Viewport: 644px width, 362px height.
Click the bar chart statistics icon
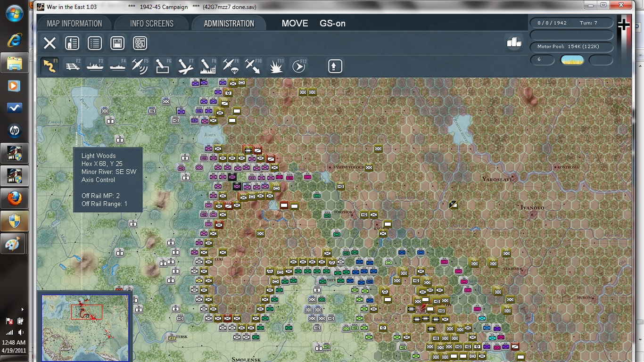coord(514,42)
